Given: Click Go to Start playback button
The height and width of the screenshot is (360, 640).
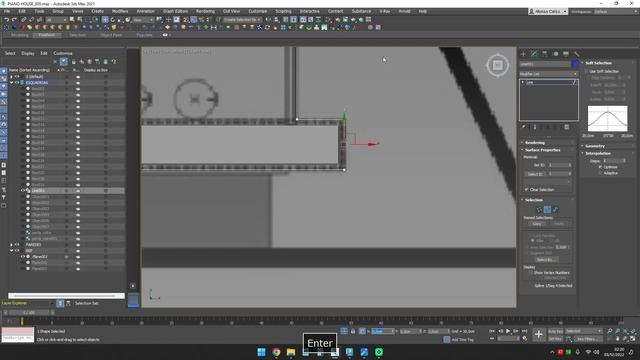Looking at the screenshot, I should (492, 331).
